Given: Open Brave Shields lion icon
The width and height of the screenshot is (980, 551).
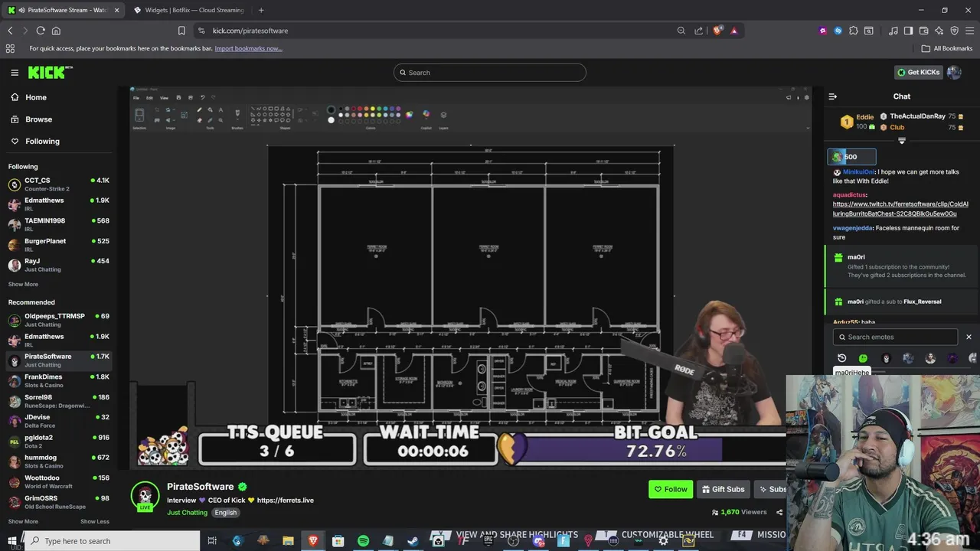Looking at the screenshot, I should [717, 31].
